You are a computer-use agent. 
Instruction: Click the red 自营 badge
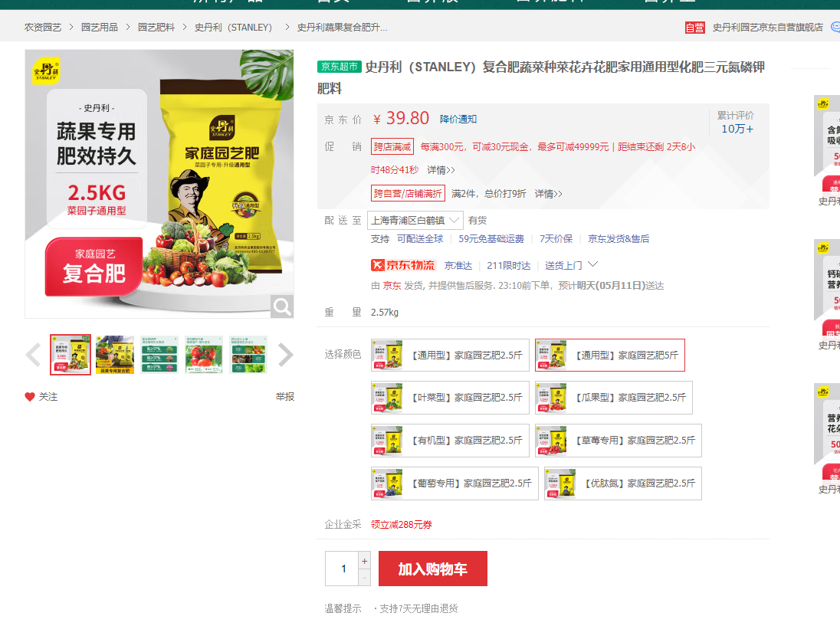(x=694, y=28)
